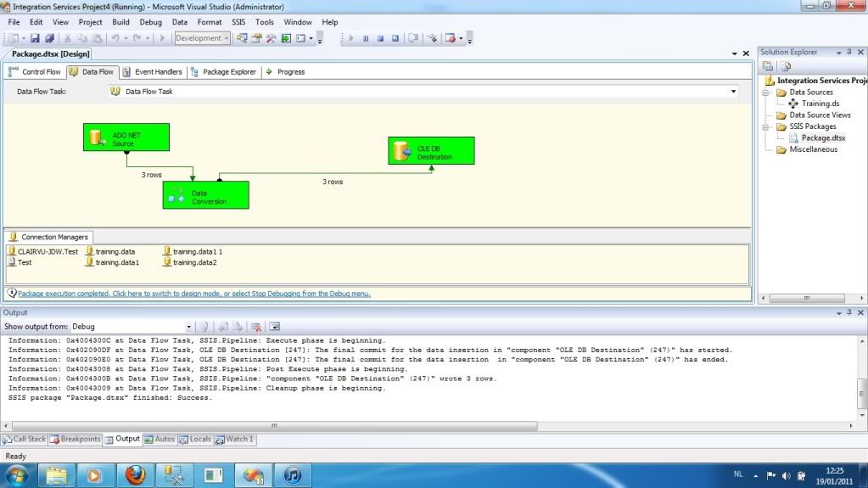Click the Cut toolbar icon

click(x=68, y=38)
